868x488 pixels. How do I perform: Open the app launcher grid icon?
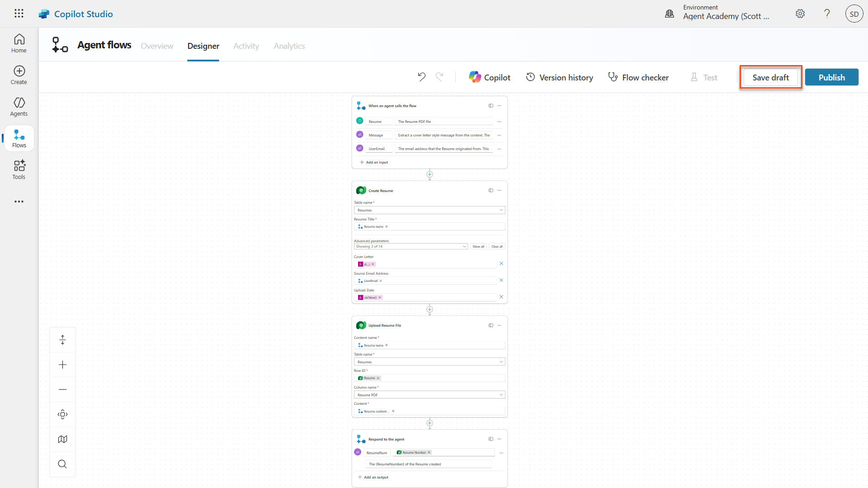19,14
